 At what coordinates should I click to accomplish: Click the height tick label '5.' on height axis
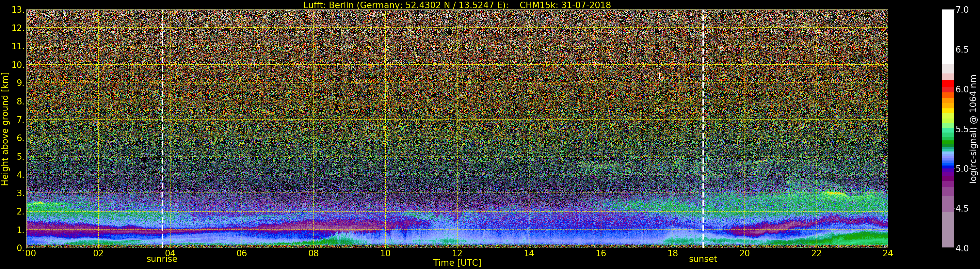click(x=21, y=156)
